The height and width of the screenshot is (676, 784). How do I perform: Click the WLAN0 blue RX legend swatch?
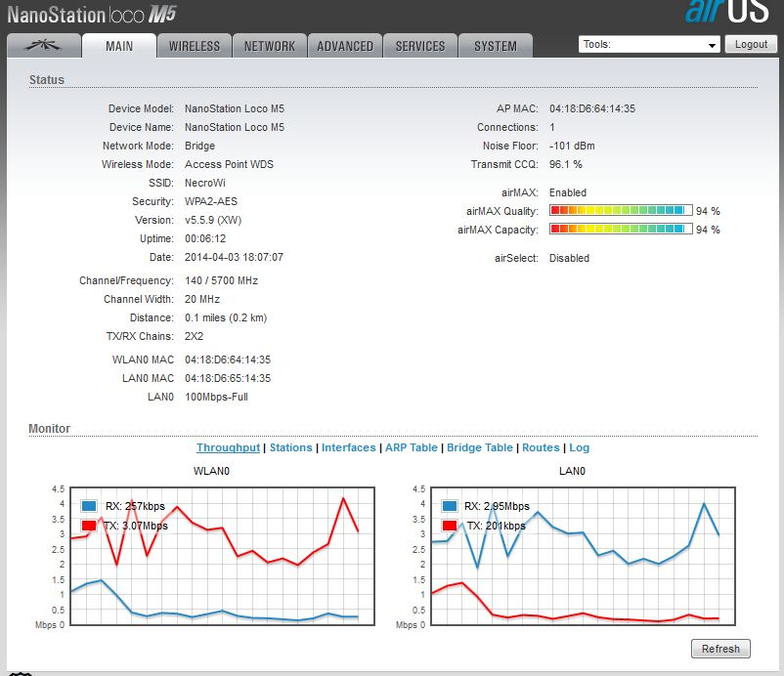point(89,506)
